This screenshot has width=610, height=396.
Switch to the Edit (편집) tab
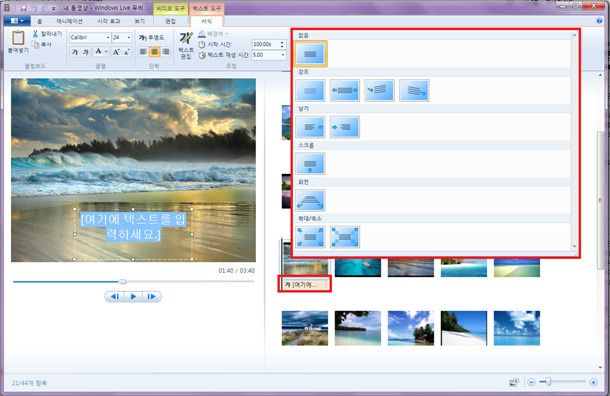coord(170,21)
